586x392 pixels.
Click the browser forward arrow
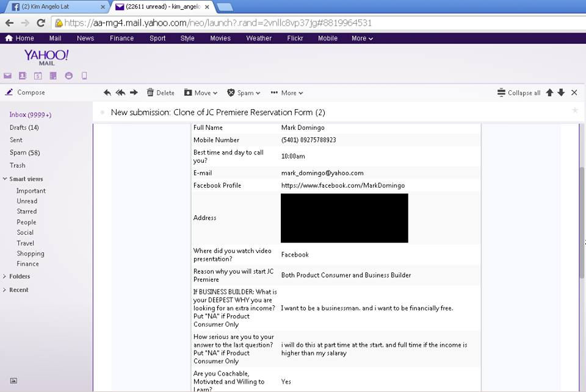tap(25, 23)
